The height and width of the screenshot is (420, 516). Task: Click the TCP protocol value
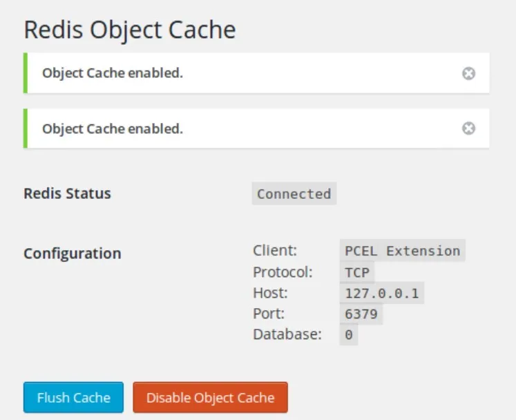click(357, 272)
